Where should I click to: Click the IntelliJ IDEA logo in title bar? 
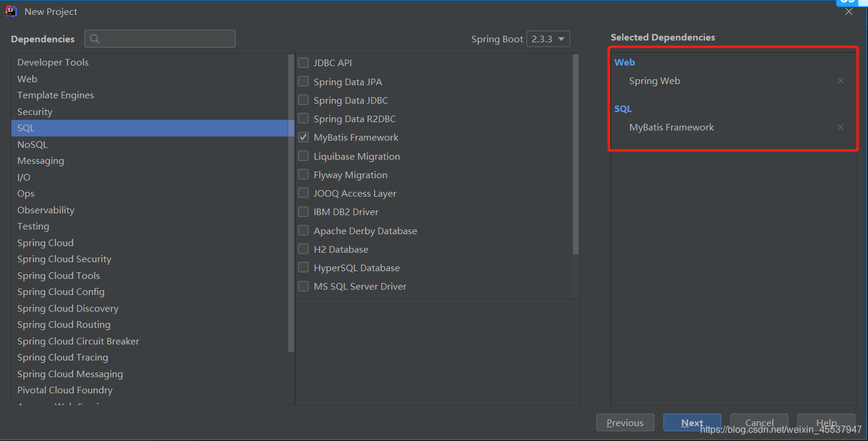[11, 11]
